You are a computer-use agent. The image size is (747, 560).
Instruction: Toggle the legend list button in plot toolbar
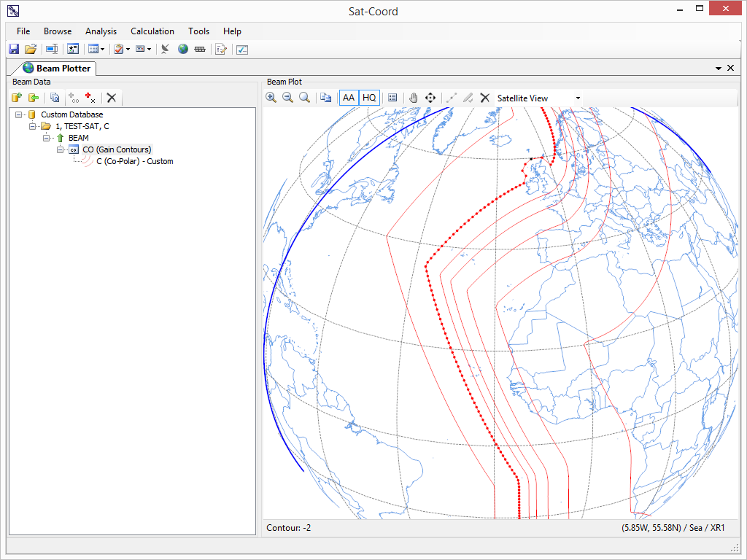coord(392,98)
